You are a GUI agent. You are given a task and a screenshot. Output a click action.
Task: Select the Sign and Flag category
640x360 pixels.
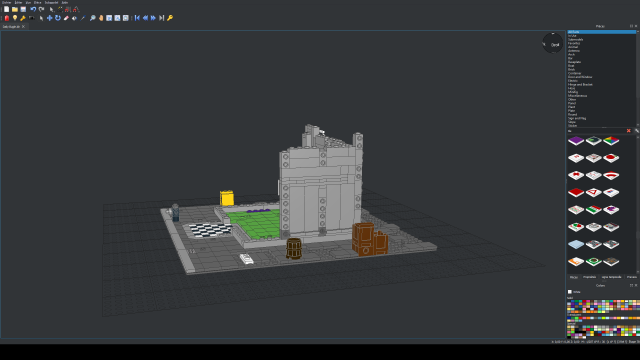577,118
